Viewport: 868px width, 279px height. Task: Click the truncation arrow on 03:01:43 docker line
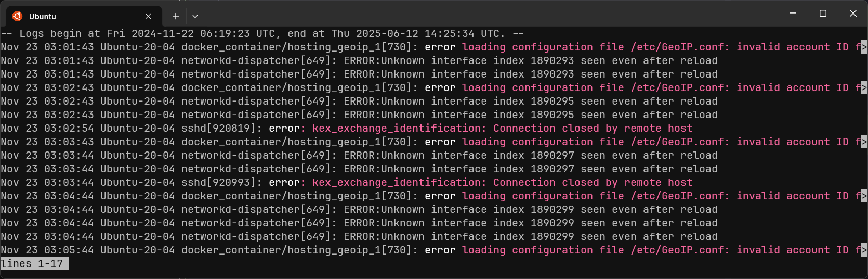pyautogui.click(x=864, y=47)
